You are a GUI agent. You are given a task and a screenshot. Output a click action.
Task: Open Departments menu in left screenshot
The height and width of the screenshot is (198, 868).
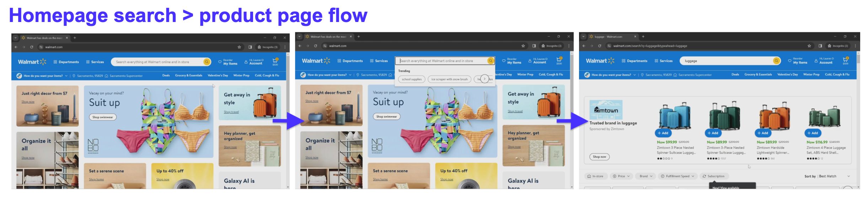click(x=66, y=62)
